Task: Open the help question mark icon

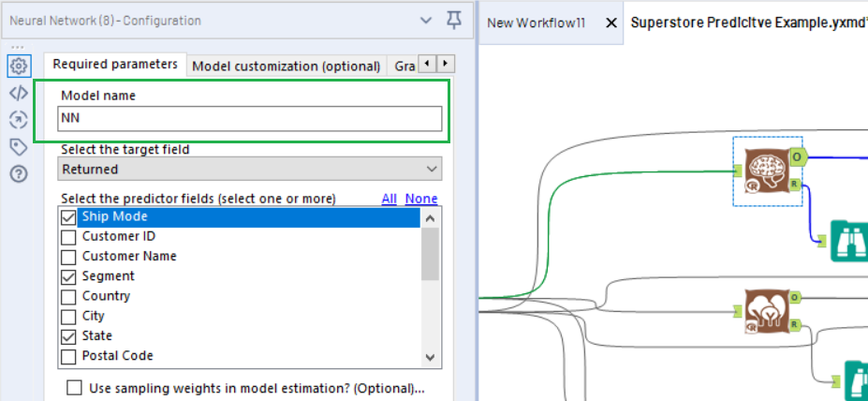Action: click(x=19, y=174)
